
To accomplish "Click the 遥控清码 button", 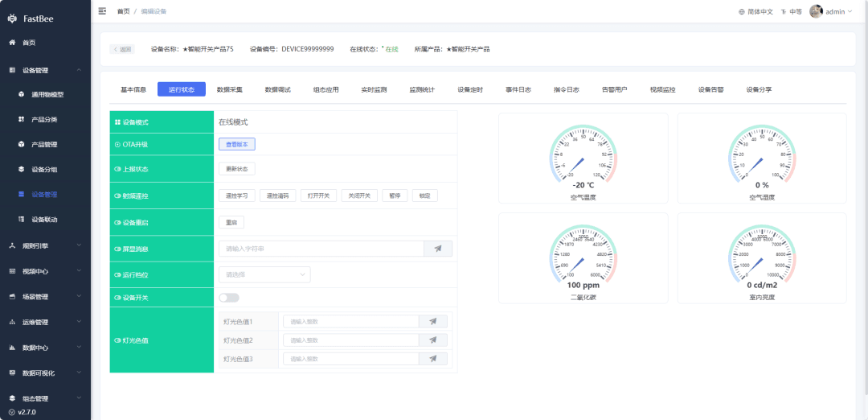I will (x=278, y=195).
